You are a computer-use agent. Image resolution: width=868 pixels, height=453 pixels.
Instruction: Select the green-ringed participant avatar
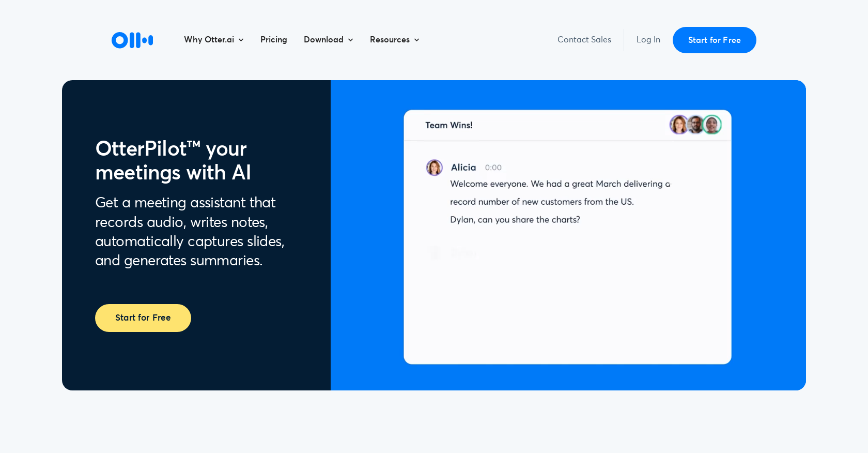click(712, 125)
